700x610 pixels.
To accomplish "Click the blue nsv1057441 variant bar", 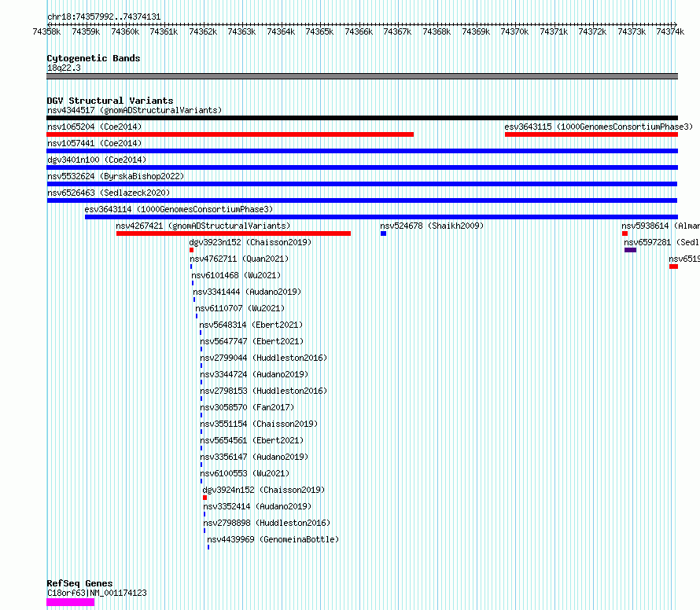I will tap(362, 151).
